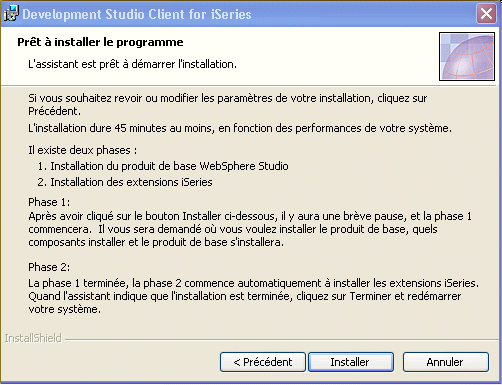502x385 pixels.
Task: Close the Development Studio Client dialog
Action: [x=486, y=14]
